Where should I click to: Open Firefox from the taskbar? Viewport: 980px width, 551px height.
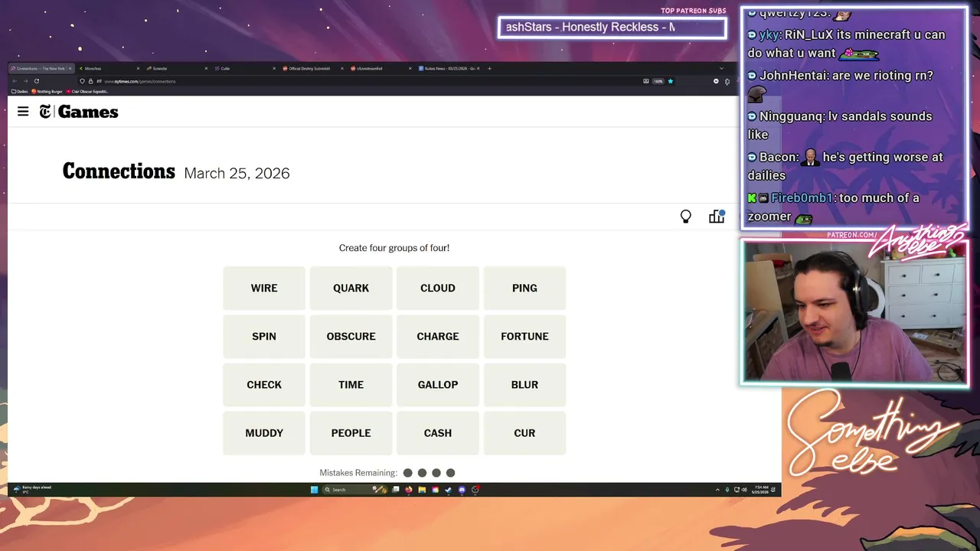[409, 490]
